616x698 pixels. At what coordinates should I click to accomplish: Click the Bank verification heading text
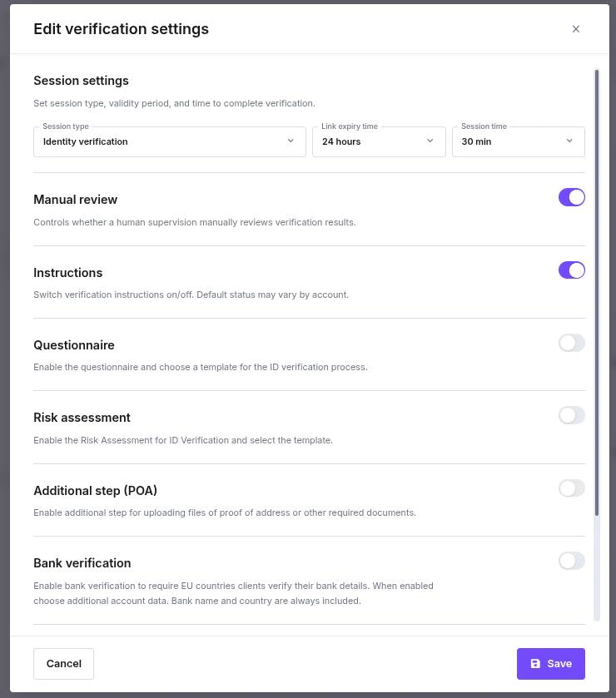point(82,563)
